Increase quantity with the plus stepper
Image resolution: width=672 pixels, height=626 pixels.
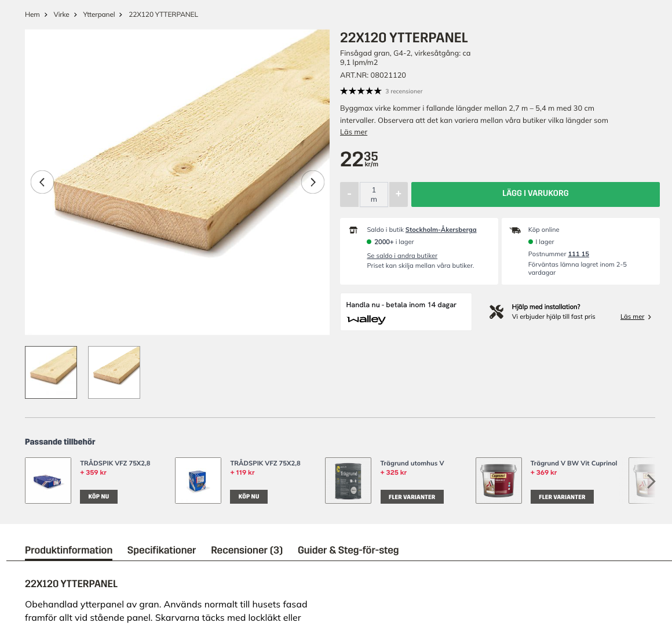coord(398,194)
